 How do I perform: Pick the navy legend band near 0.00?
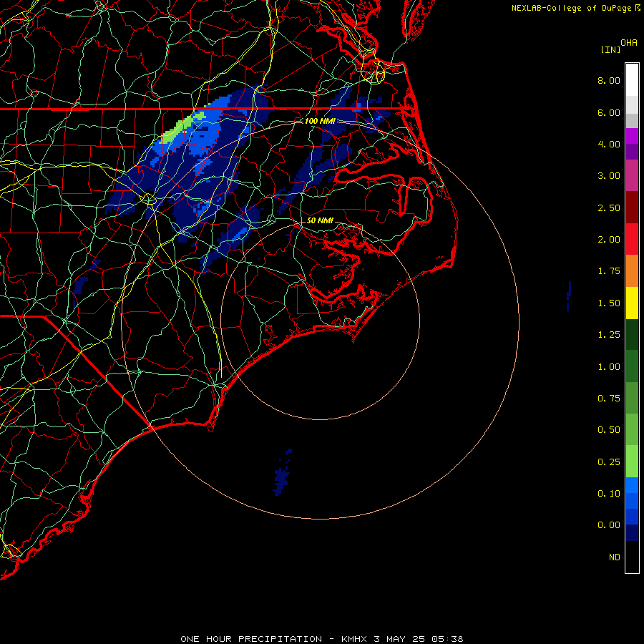pos(632,532)
